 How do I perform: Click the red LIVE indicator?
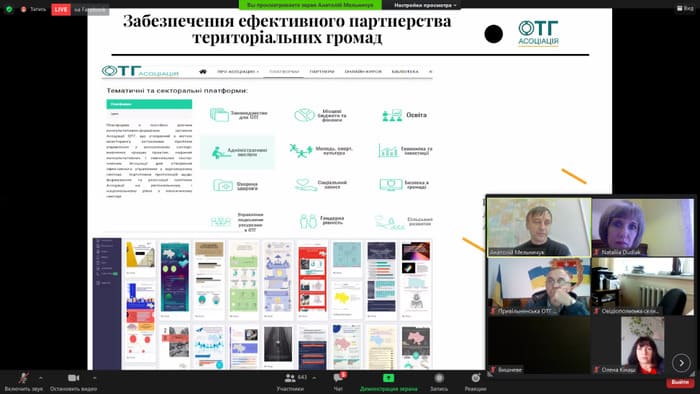[x=61, y=9]
